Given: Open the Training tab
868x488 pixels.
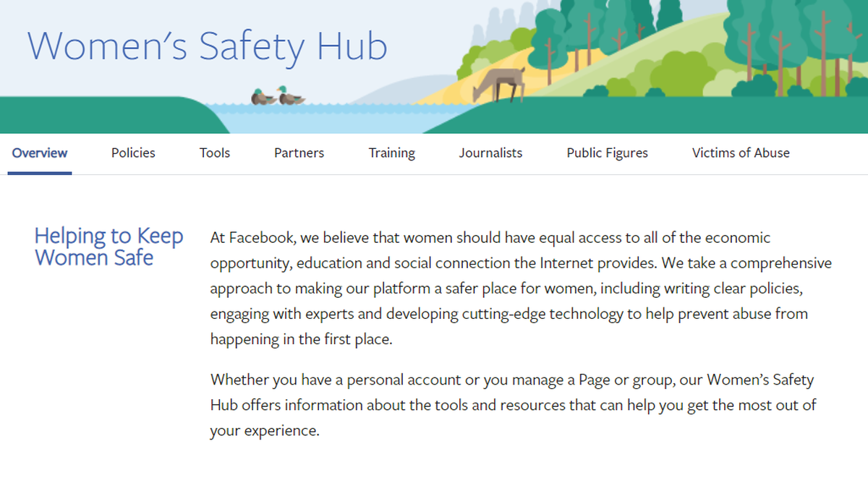Looking at the screenshot, I should pyautogui.click(x=391, y=153).
